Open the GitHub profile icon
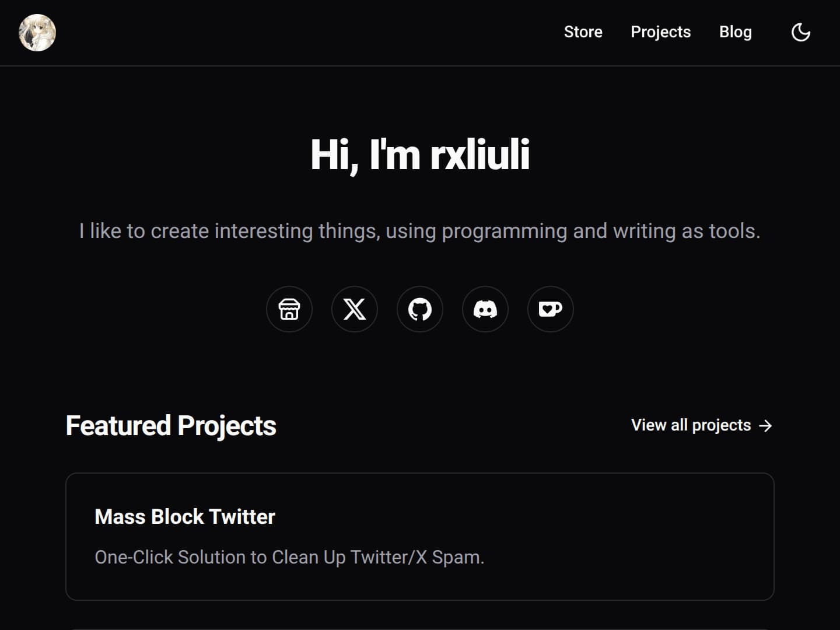Viewport: 840px width, 630px height. [420, 310]
